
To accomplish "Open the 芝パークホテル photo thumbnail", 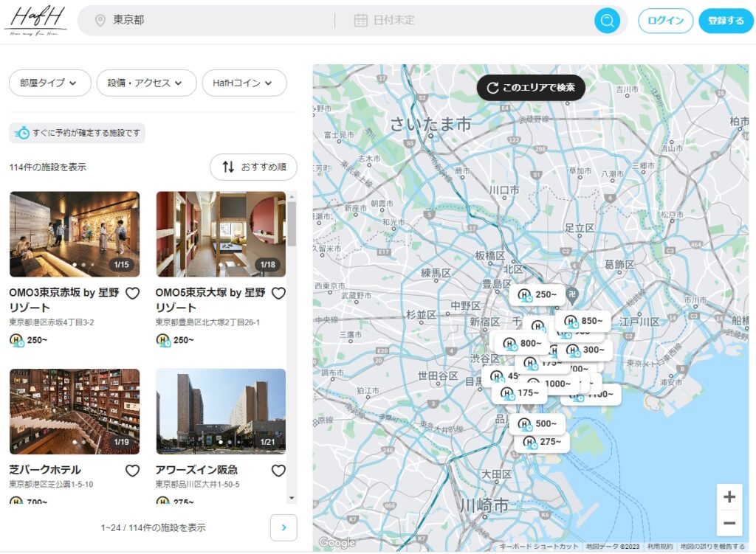I will pyautogui.click(x=75, y=412).
